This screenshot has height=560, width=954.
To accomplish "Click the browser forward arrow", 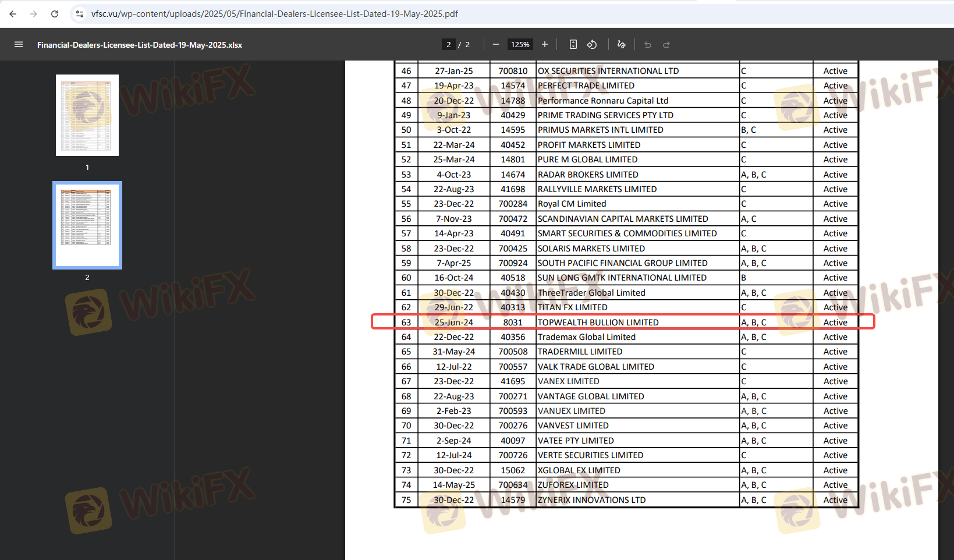I will click(34, 14).
